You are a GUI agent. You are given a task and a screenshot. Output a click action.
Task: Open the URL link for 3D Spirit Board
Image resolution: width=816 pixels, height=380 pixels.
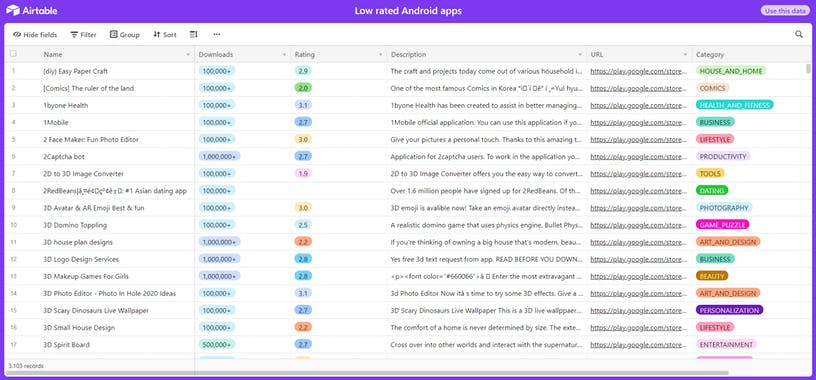(639, 345)
